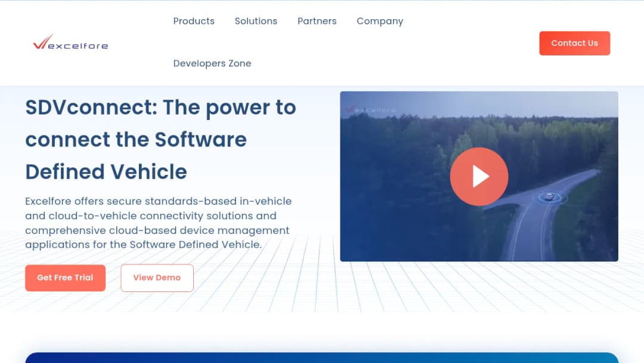This screenshot has height=363, width=644.
Task: Click the SDVconnect headline text
Action: point(160,139)
